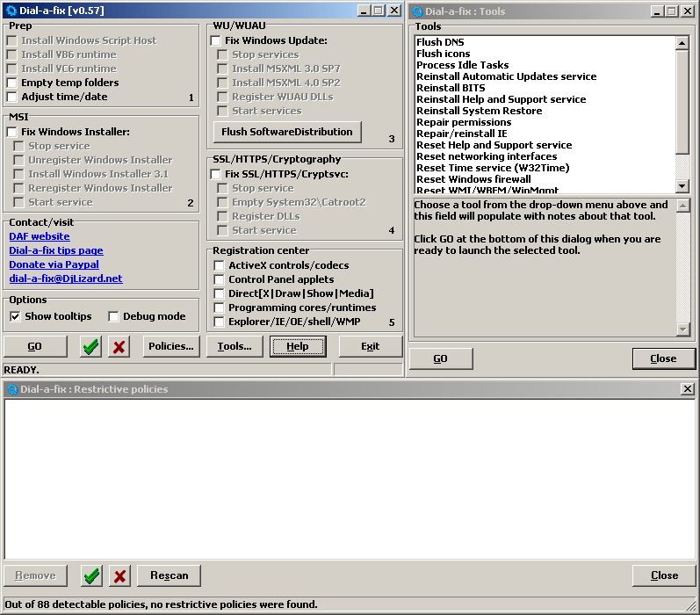Screen dimensions: 700x615
Task: Click the Restrictive policies title bar icon
Action: click(x=12, y=389)
